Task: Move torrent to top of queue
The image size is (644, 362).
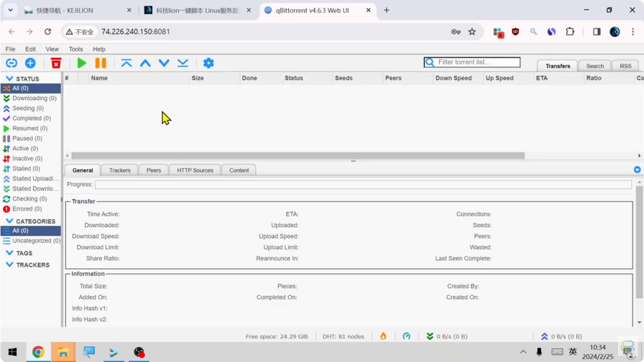Action: [126, 63]
